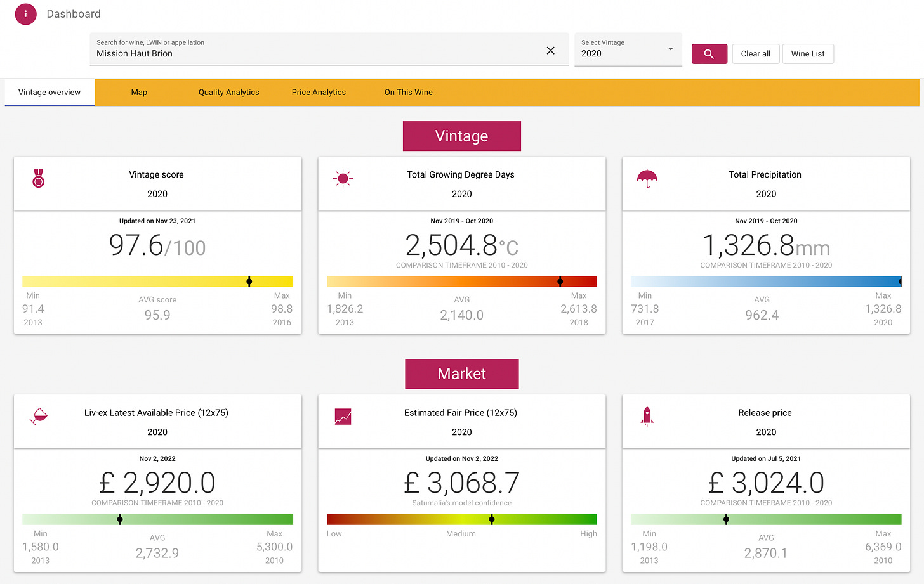Click the Vintage score medal icon

coord(38,178)
